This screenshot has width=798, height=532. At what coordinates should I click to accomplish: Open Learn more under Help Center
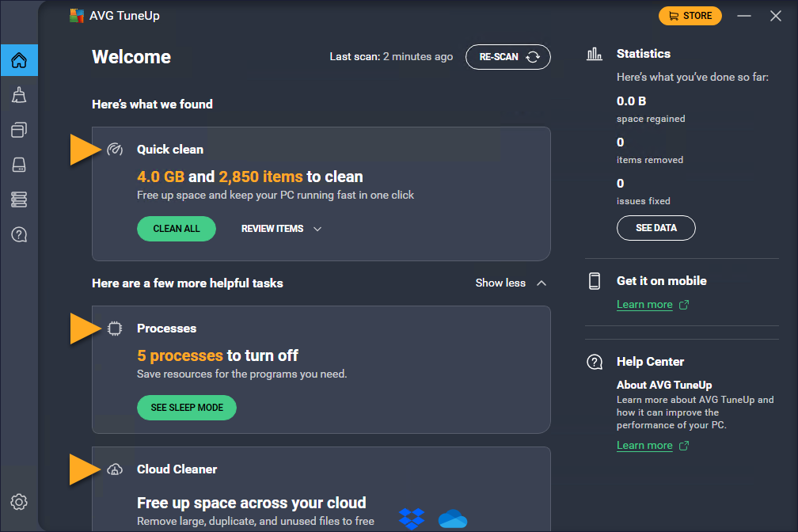644,446
